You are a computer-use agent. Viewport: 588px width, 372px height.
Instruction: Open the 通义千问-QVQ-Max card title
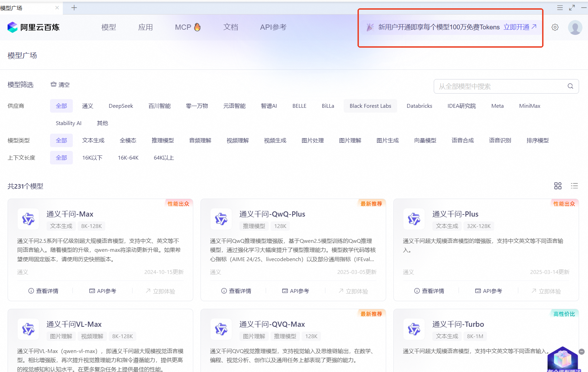[x=272, y=324]
